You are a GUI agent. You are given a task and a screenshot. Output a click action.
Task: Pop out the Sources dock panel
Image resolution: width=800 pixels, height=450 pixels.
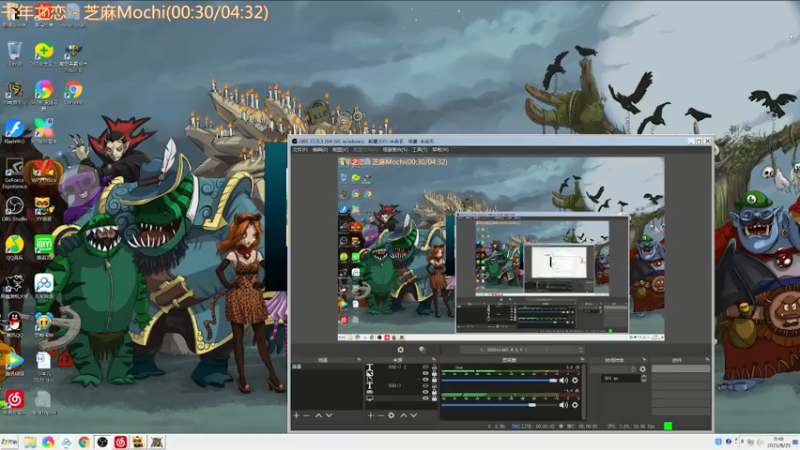point(434,360)
